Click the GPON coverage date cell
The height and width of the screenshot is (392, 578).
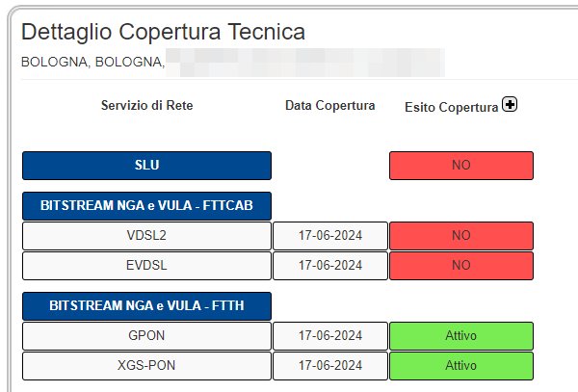(330, 336)
